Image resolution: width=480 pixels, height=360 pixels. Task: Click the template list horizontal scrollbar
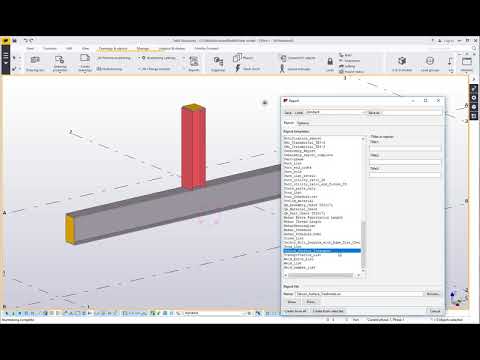[320, 275]
